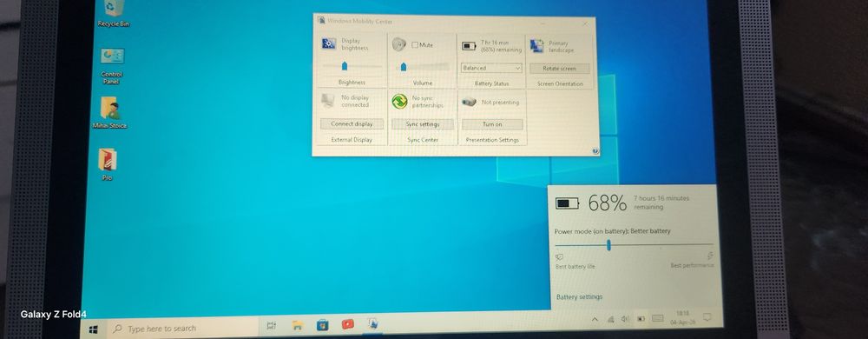868x339 pixels.
Task: Open the Battery settings link
Action: tap(579, 297)
